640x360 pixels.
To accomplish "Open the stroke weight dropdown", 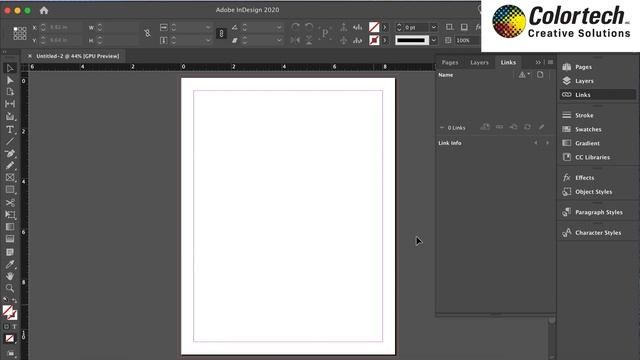I will pos(434,27).
